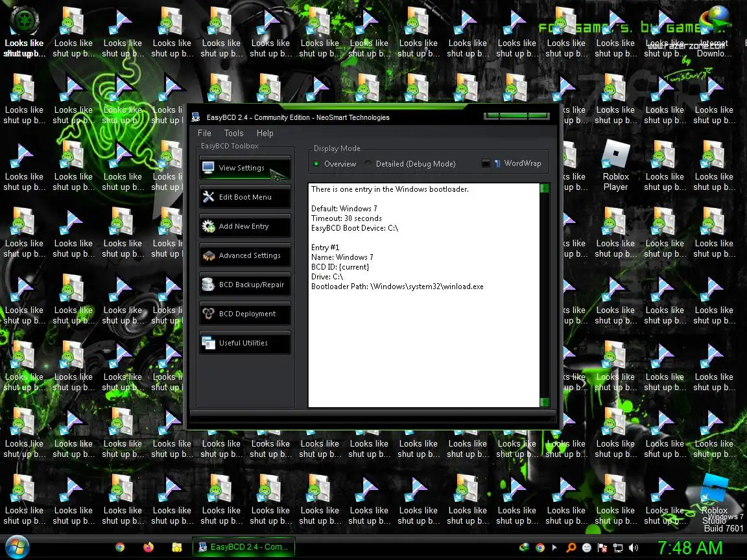Open the Tools menu

pos(233,133)
